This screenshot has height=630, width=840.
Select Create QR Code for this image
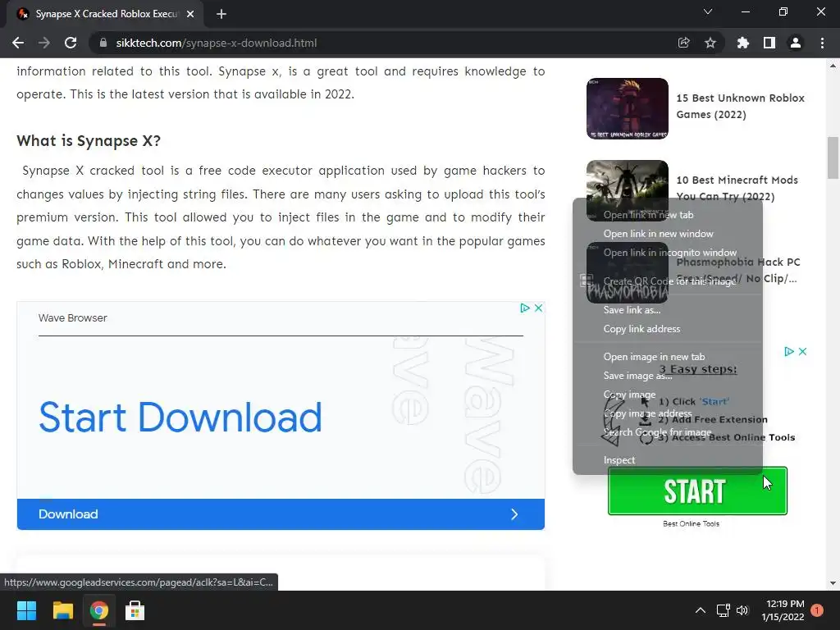tap(668, 281)
